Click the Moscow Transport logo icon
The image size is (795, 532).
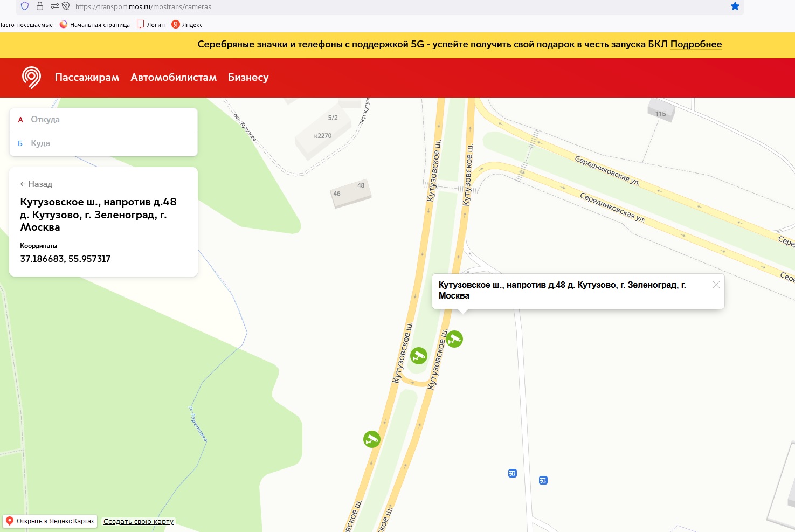(x=31, y=78)
